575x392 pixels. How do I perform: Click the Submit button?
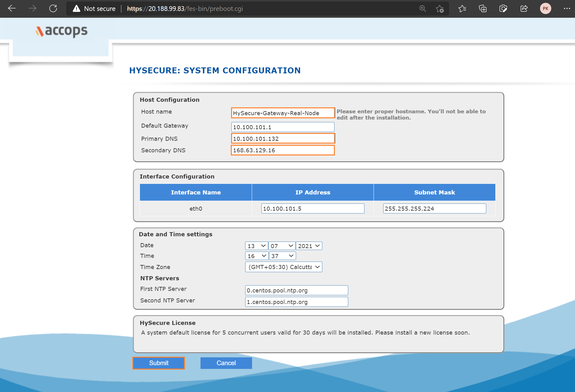[x=159, y=363]
